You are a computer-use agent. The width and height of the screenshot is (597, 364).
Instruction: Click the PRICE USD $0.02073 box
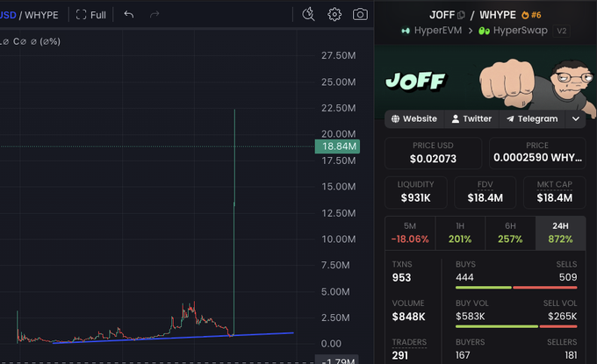click(x=434, y=153)
